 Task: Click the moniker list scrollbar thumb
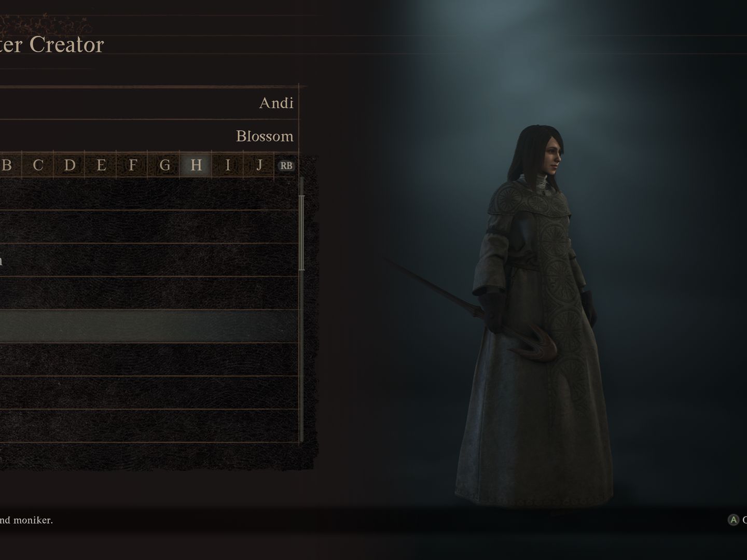[301, 232]
